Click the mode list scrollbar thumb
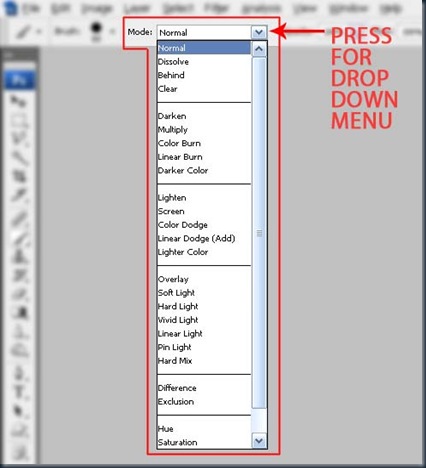 [x=259, y=233]
